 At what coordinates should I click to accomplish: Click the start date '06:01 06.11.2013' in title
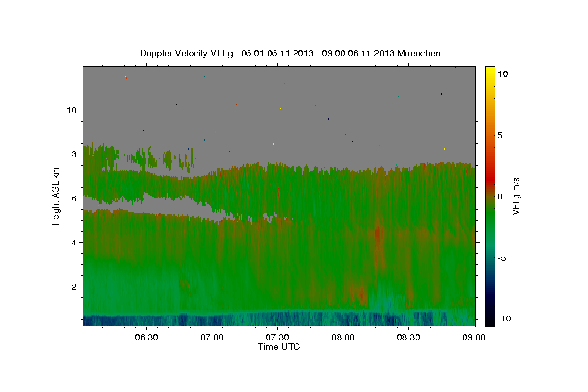tap(278, 53)
